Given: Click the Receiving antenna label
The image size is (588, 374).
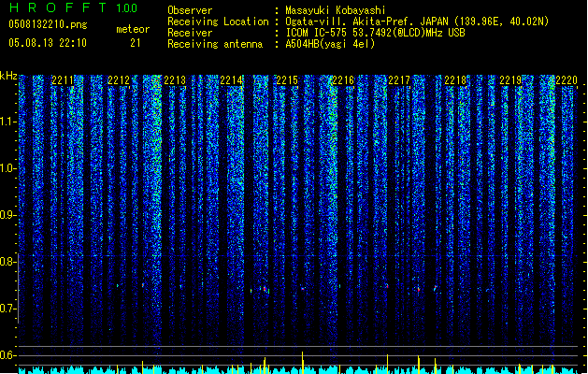Looking at the screenshot, I should (x=215, y=44).
